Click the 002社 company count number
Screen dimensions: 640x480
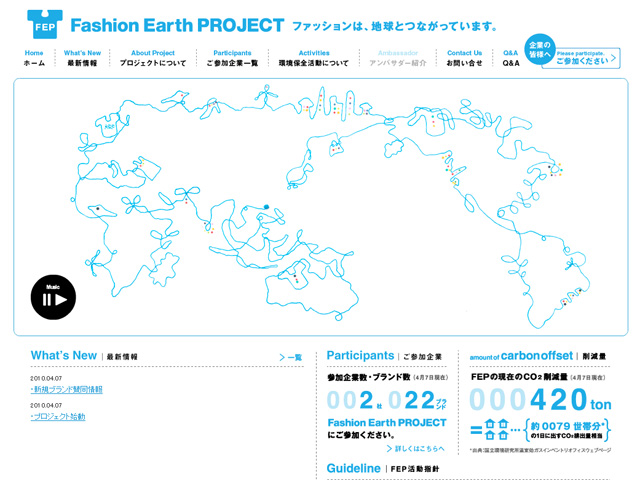click(x=355, y=400)
